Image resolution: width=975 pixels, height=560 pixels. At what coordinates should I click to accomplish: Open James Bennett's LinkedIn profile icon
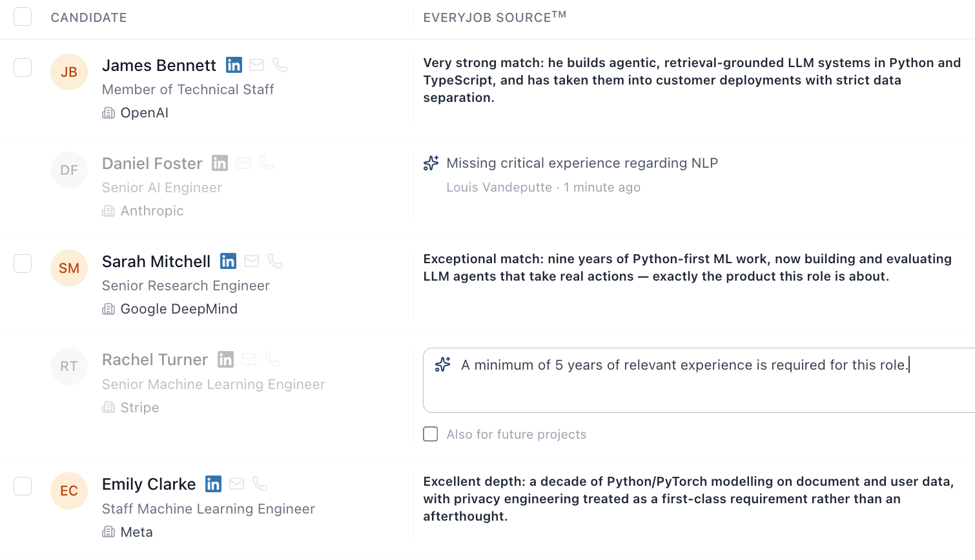point(234,65)
